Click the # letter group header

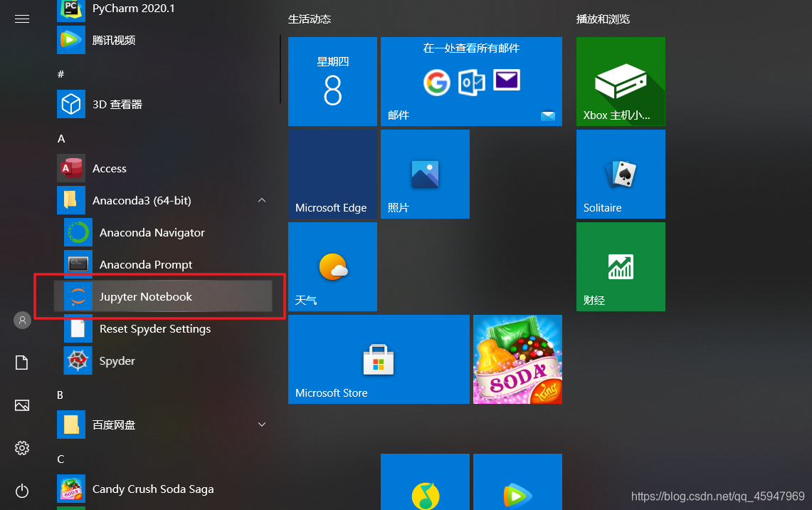(60, 74)
